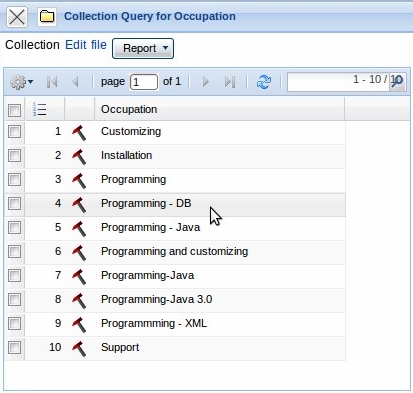Image resolution: width=413 pixels, height=393 pixels.
Task: Click the Collection Query for Occupation title
Action: 150,16
